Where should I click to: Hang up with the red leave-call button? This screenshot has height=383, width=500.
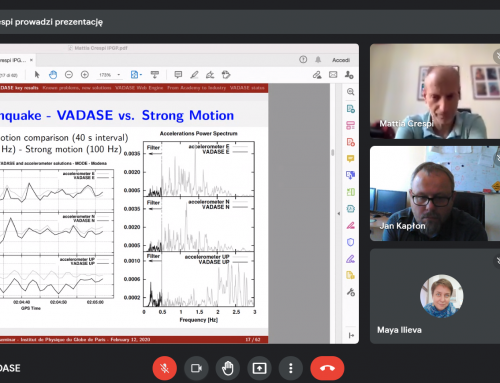click(327, 368)
